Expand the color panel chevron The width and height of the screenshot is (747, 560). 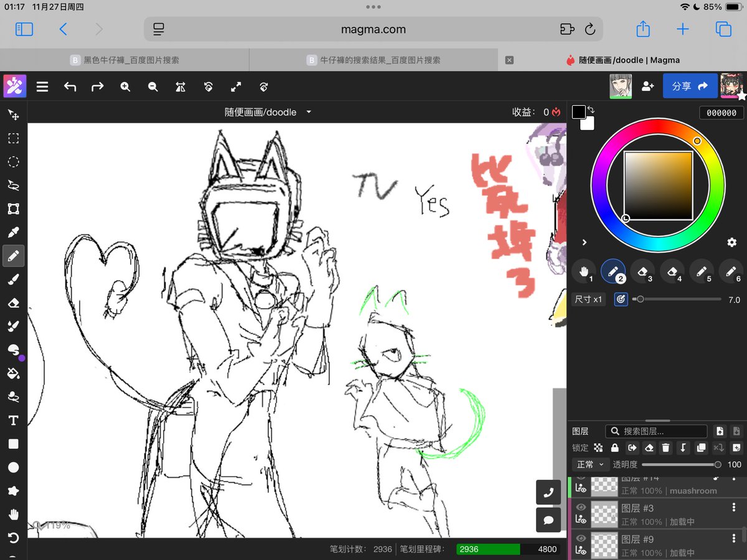(585, 243)
